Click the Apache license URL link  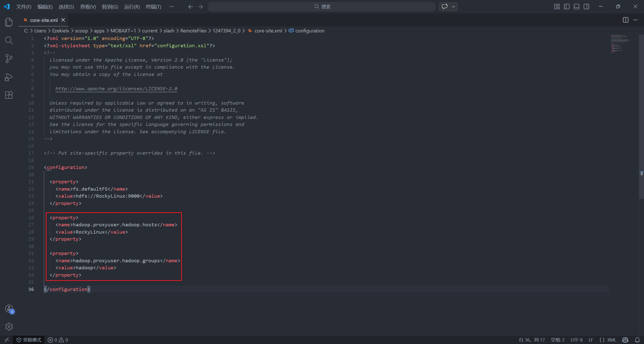pos(116,89)
